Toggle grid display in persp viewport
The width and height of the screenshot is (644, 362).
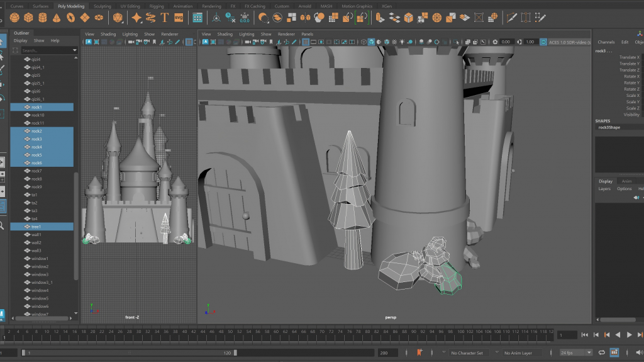(x=306, y=42)
